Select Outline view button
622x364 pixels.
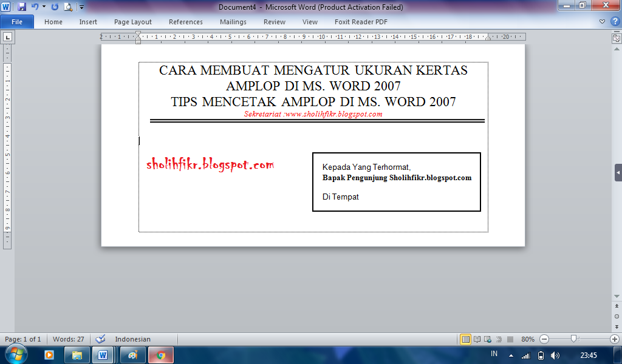tap(499, 339)
